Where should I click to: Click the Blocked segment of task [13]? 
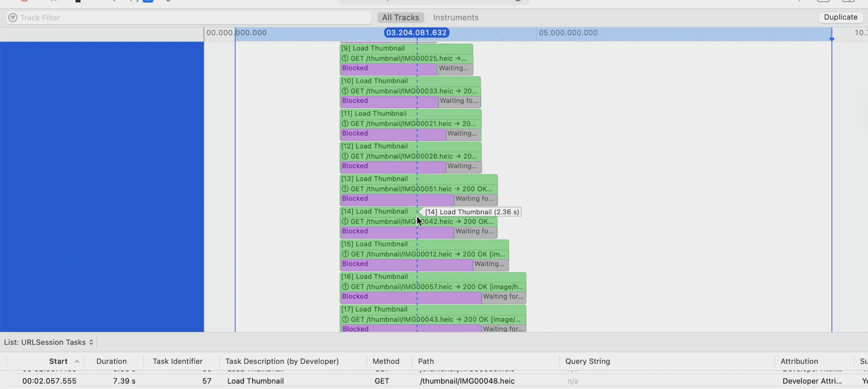[397, 199]
